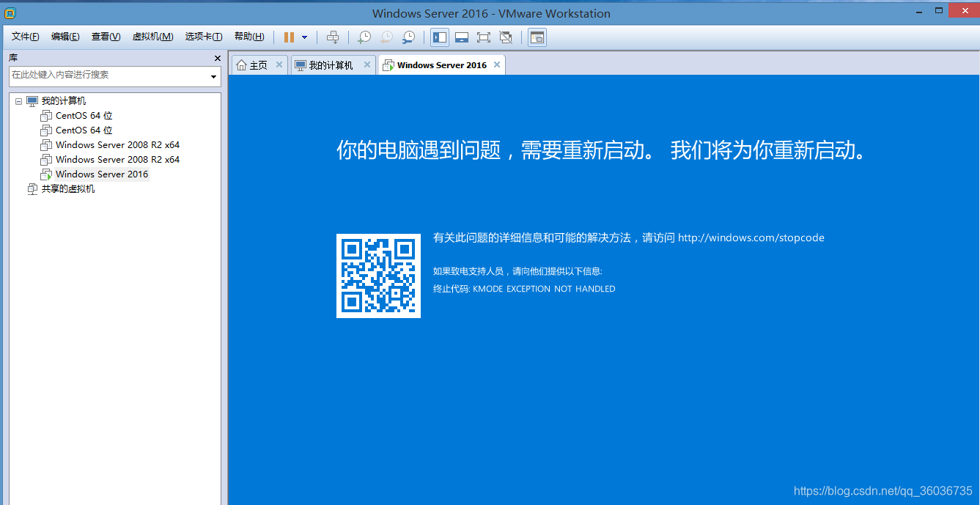The image size is (980, 505).
Task: Click the http://windows.com/stopcode URL text
Action: coord(751,237)
